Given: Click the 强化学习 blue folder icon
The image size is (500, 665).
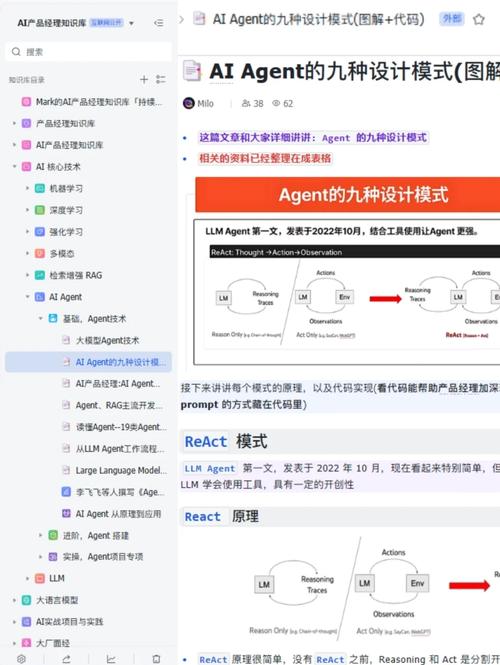Looking at the screenshot, I should click(x=39, y=232).
